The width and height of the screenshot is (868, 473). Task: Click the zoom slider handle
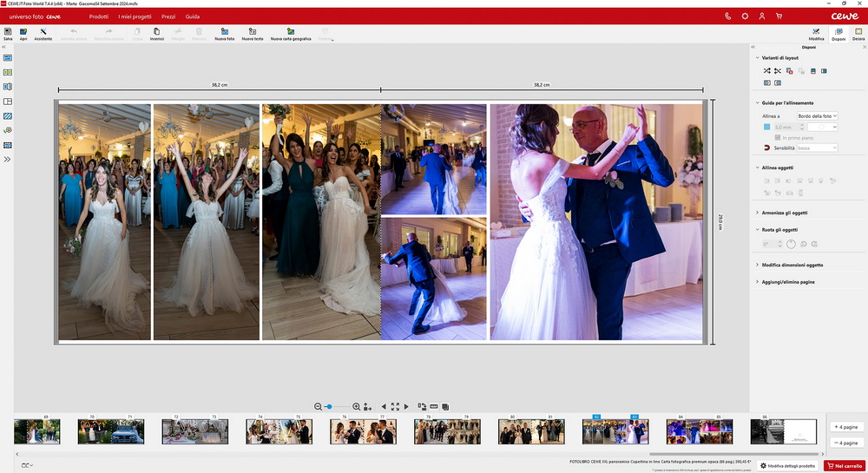click(x=329, y=407)
